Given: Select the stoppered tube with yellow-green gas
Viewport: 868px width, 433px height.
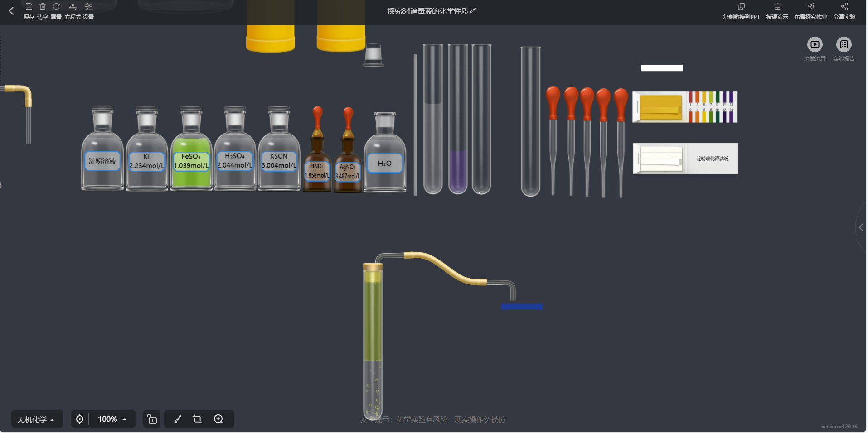Looking at the screenshot, I should (x=373, y=342).
